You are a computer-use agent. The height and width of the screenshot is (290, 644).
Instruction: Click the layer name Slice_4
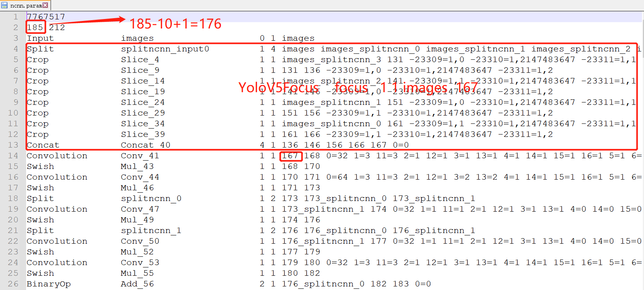point(140,59)
